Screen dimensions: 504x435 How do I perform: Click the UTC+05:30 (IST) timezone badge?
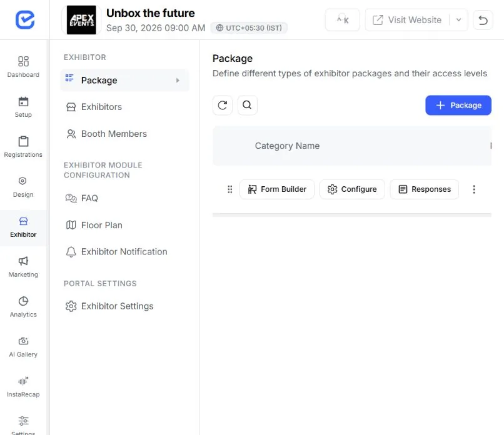(249, 28)
